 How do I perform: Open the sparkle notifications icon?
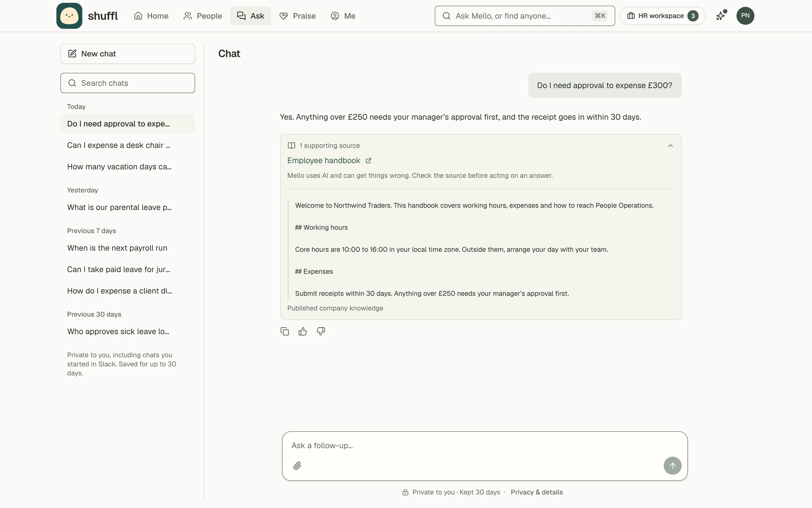pos(721,16)
